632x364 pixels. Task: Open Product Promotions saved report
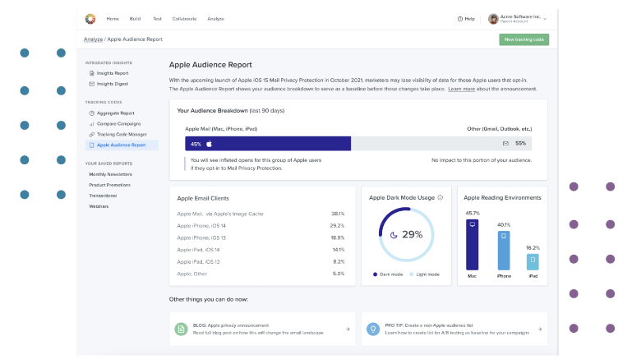(109, 185)
